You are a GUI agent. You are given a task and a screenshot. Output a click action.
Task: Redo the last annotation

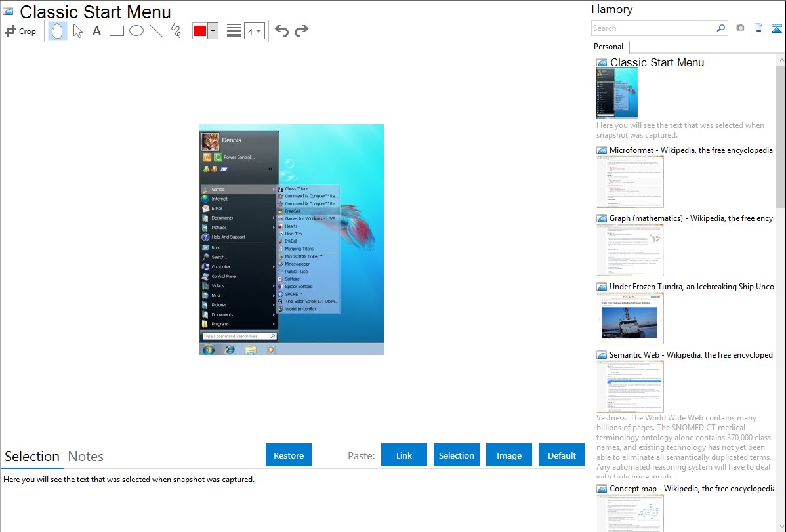click(301, 31)
